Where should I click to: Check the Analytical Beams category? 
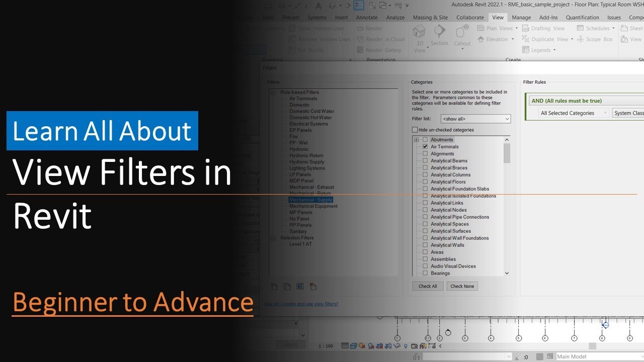click(425, 161)
